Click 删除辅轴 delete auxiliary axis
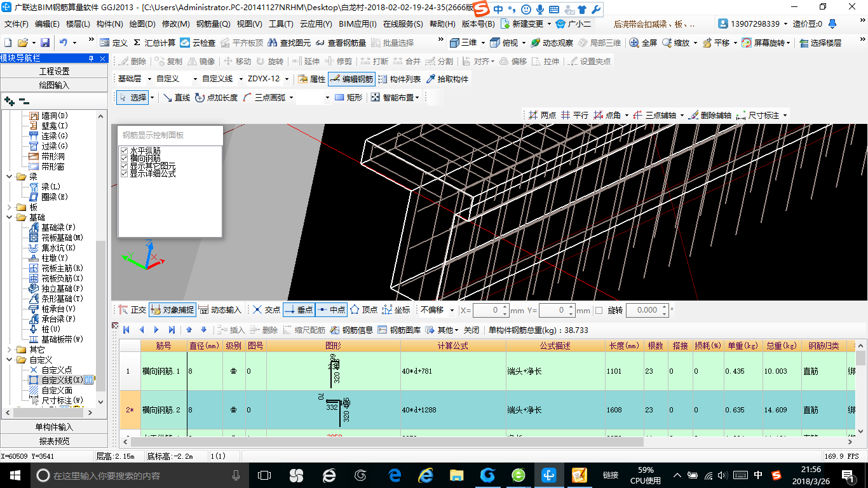Viewport: 868px width, 488px height. pos(710,115)
